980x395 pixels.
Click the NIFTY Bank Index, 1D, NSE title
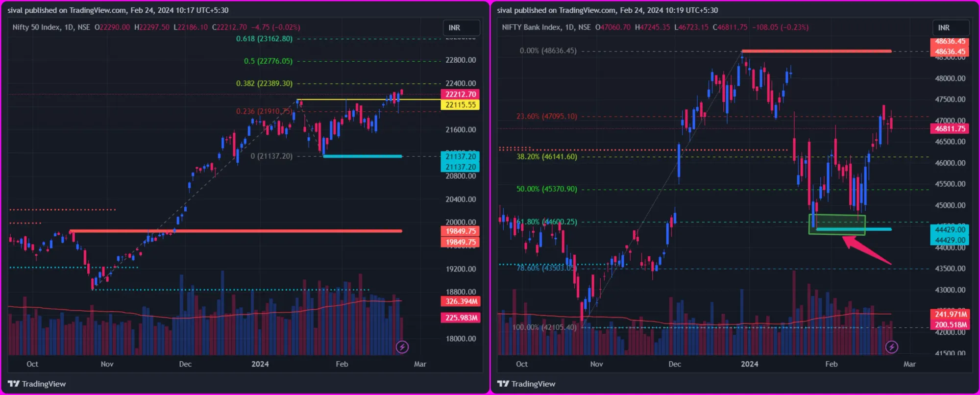pyautogui.click(x=546, y=27)
